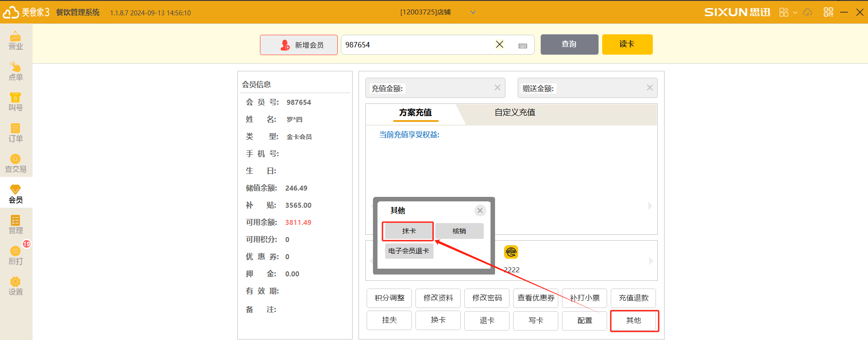Open the 营业 sidebar icon
Viewport: 868px width, 340px height.
pyautogui.click(x=16, y=40)
